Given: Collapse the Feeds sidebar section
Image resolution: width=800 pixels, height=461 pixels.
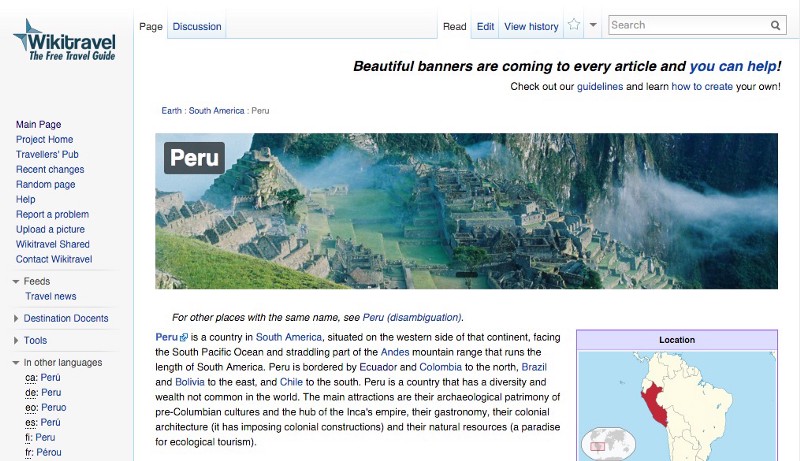Looking at the screenshot, I should [x=16, y=282].
